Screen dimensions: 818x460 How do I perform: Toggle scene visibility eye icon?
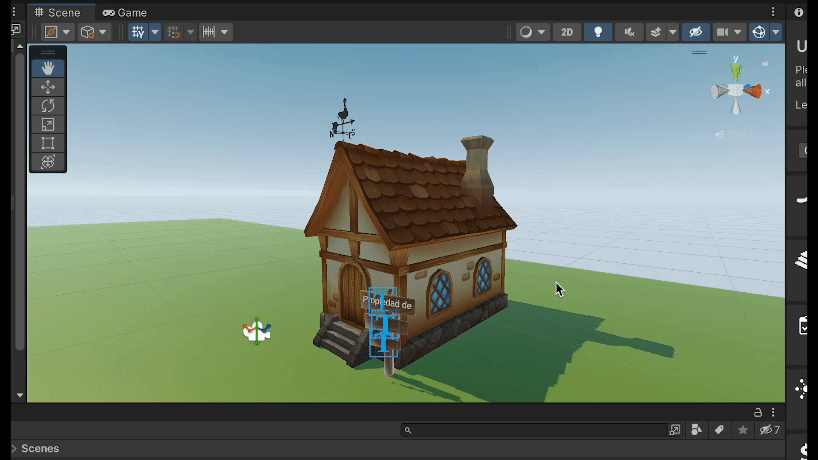pyautogui.click(x=695, y=32)
